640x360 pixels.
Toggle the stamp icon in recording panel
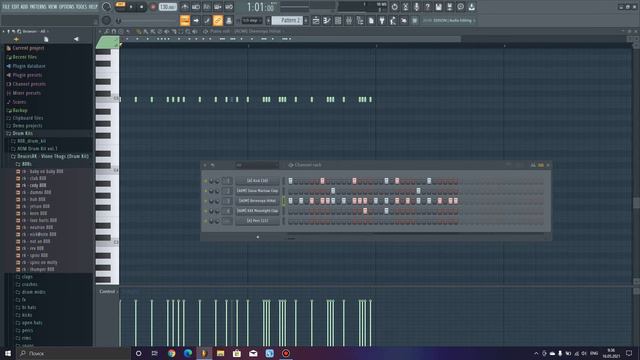coord(229,20)
